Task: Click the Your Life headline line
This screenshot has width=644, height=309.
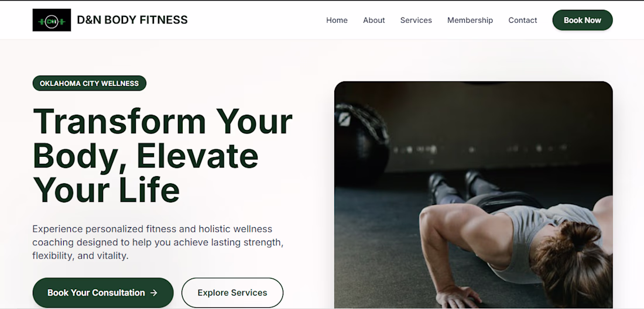Action: click(106, 191)
